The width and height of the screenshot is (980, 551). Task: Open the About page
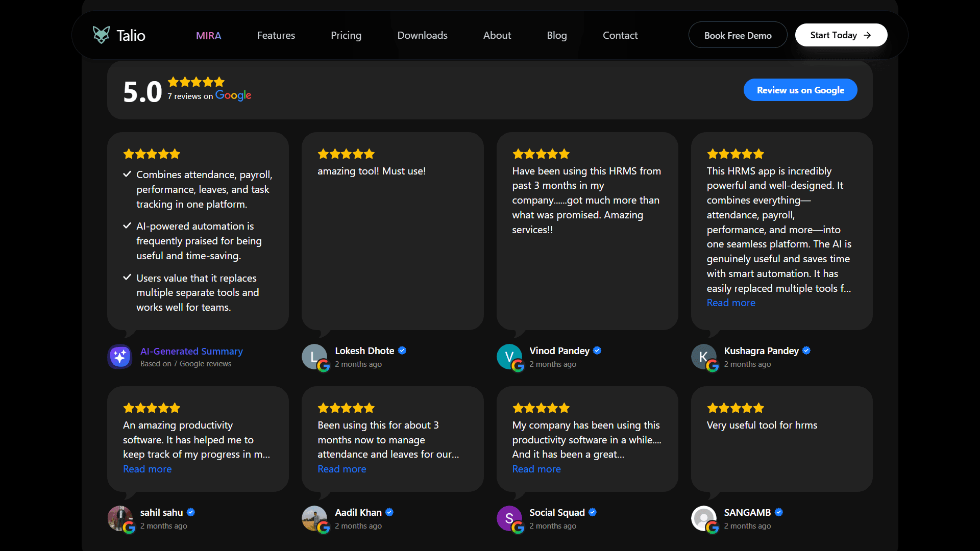click(497, 35)
